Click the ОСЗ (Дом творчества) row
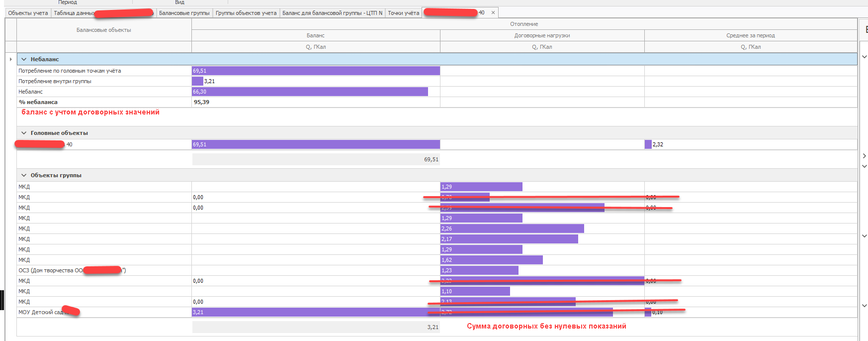The height and width of the screenshot is (341, 868). 51,270
